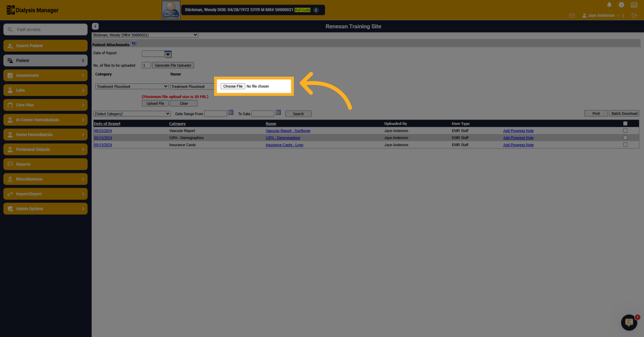Screen dimensions: 644x337
Task: Open the Reports sidebar item
Action: click(x=45, y=164)
